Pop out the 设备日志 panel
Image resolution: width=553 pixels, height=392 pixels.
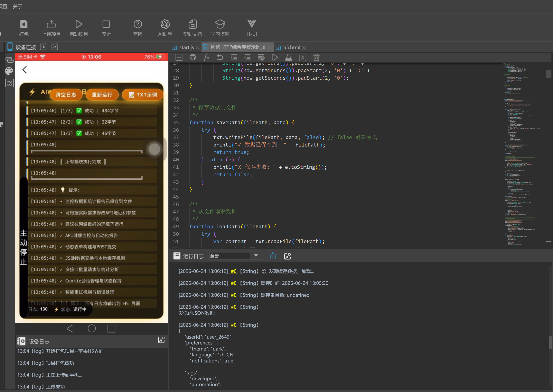161,340
